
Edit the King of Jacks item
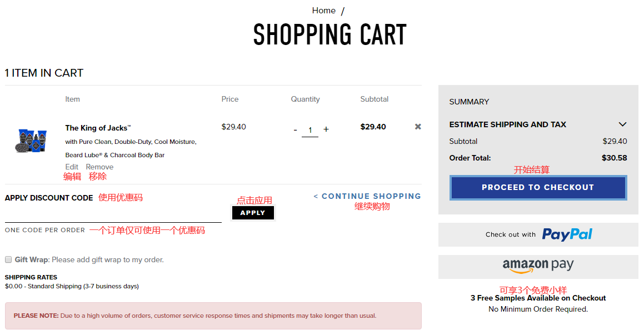[x=72, y=167]
